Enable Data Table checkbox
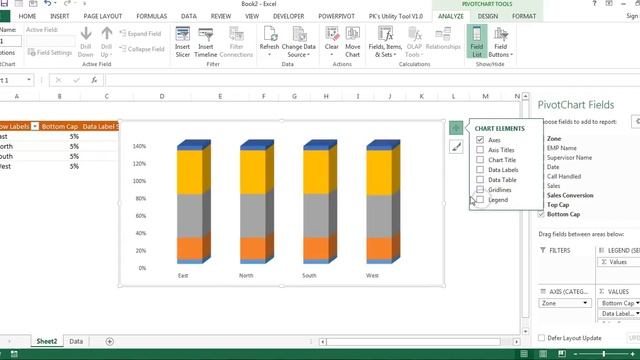Image resolution: width=640 pixels, height=360 pixels. (x=480, y=180)
